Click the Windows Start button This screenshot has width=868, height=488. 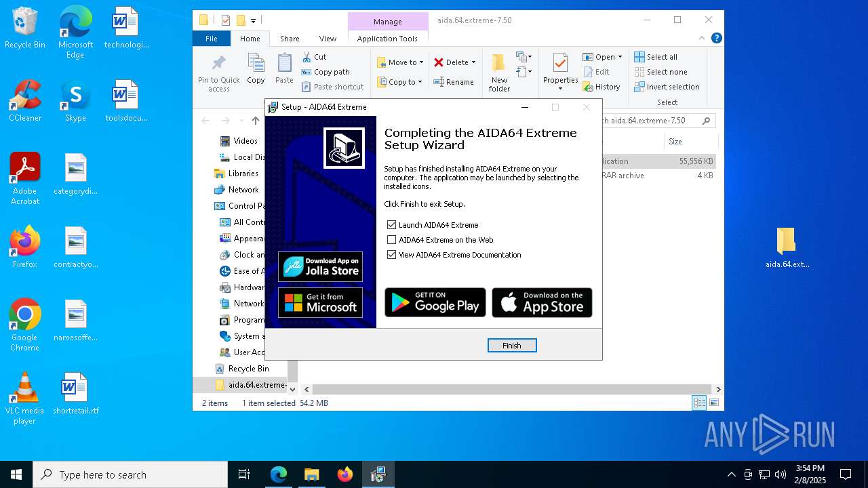pyautogui.click(x=16, y=474)
